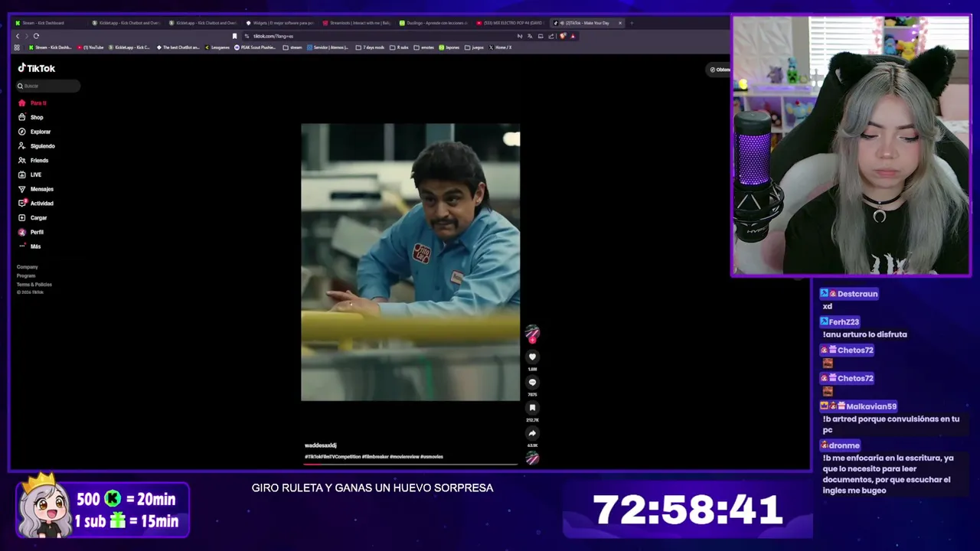
Task: Click Terms & Policies link
Action: point(34,284)
